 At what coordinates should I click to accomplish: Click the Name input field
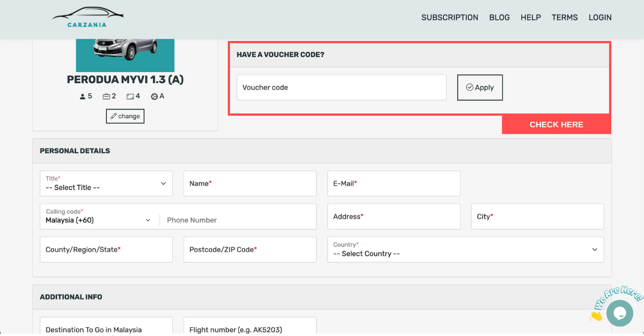(250, 183)
